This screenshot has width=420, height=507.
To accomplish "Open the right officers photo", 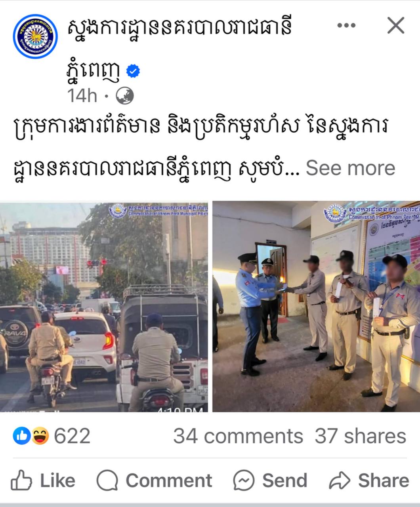I will [x=316, y=307].
